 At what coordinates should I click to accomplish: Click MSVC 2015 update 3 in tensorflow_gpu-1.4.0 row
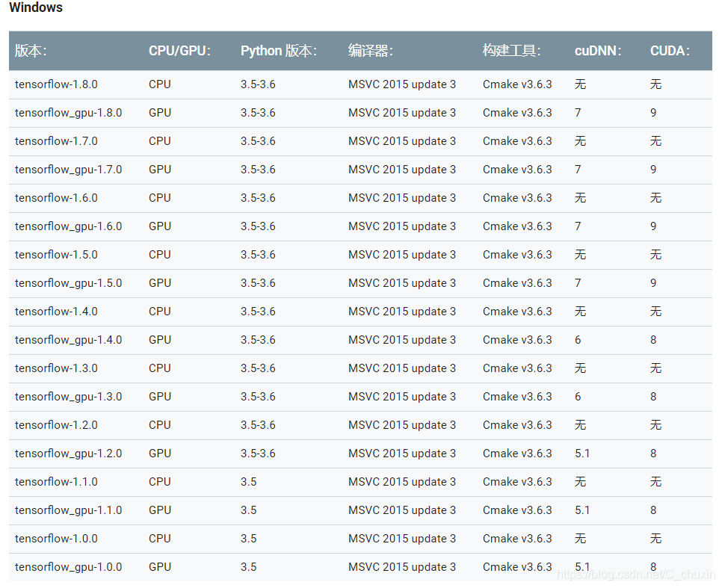tap(402, 340)
